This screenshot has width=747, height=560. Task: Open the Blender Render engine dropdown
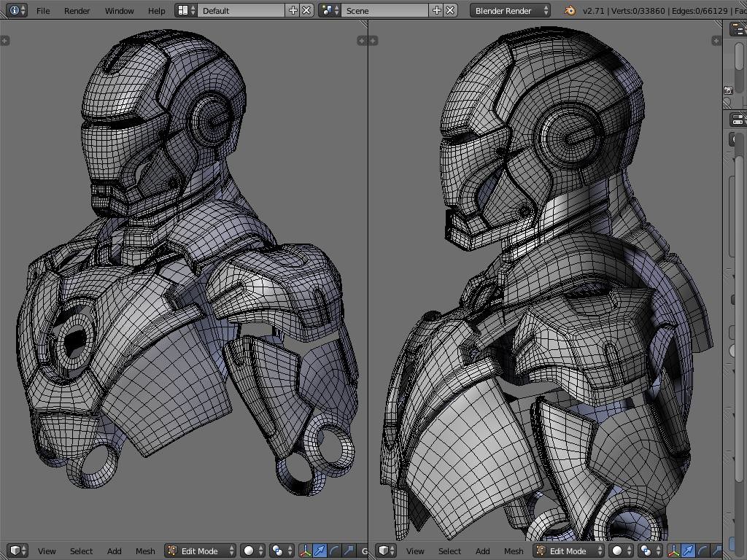(x=510, y=10)
